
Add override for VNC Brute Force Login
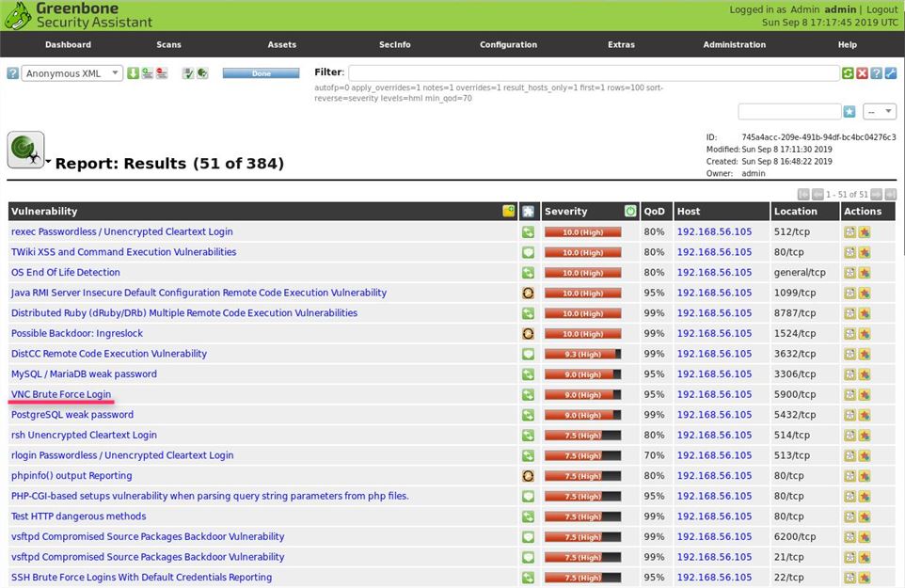(x=864, y=395)
